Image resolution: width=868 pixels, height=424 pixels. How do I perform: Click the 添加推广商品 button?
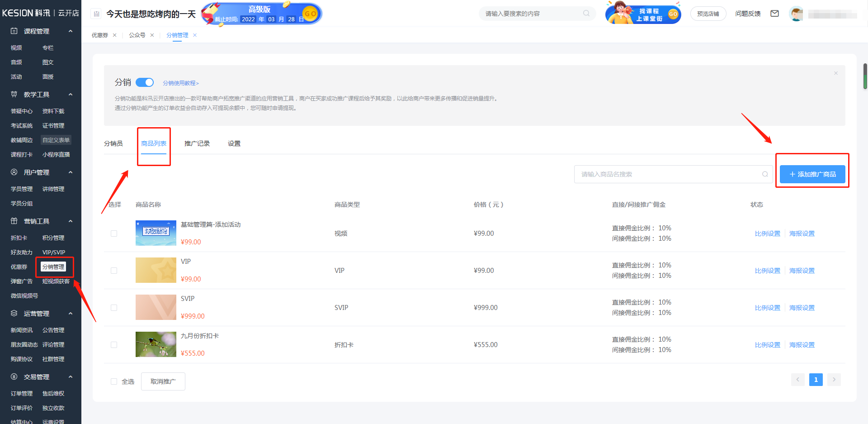(x=812, y=174)
